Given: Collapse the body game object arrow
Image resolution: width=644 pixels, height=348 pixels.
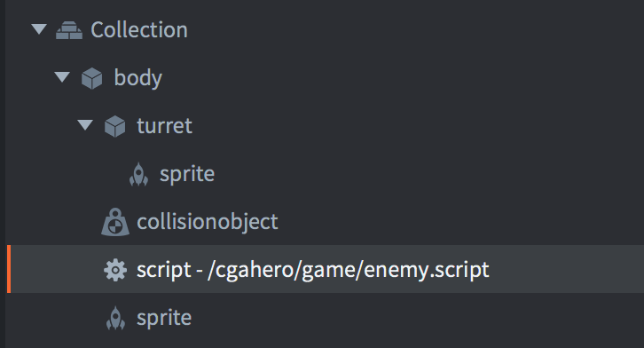Looking at the screenshot, I should (62, 77).
